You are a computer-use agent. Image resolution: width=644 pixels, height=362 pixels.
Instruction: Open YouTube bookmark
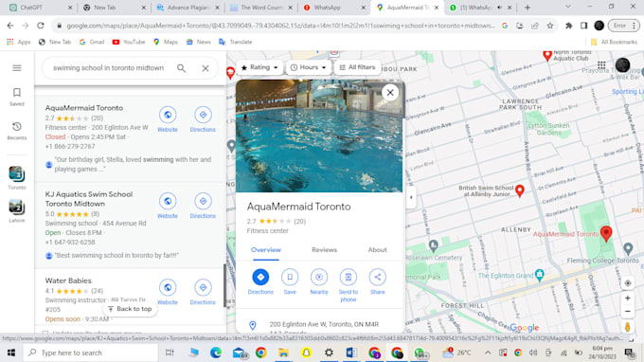click(x=129, y=42)
